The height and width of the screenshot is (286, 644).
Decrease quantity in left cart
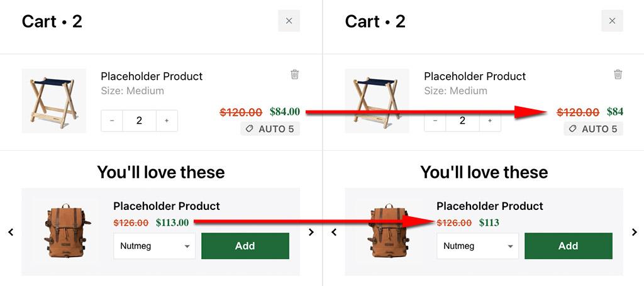[x=112, y=121]
